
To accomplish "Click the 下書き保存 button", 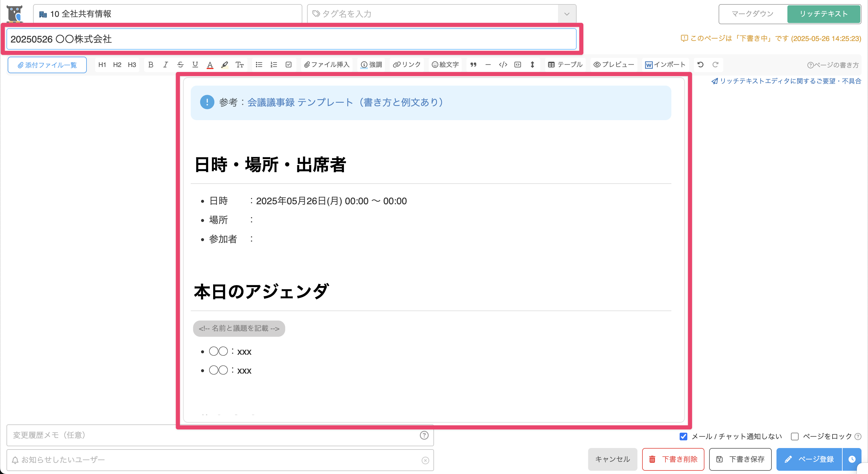I will pyautogui.click(x=740, y=459).
